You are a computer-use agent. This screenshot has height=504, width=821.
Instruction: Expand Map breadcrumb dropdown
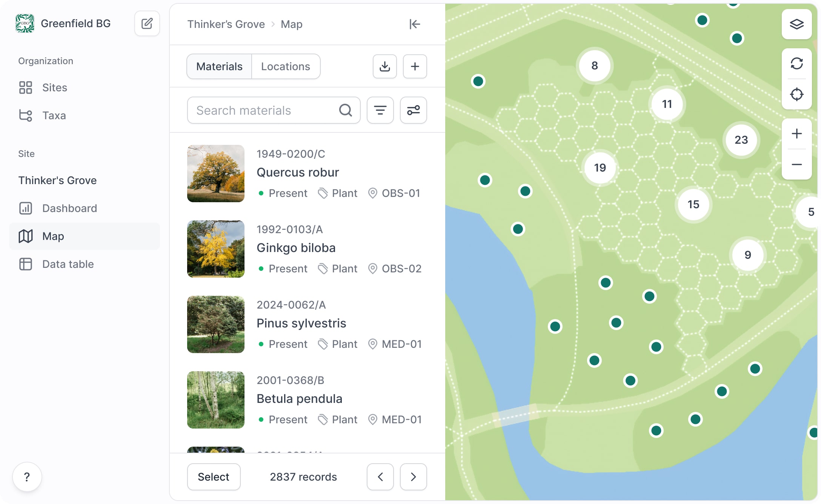(291, 24)
